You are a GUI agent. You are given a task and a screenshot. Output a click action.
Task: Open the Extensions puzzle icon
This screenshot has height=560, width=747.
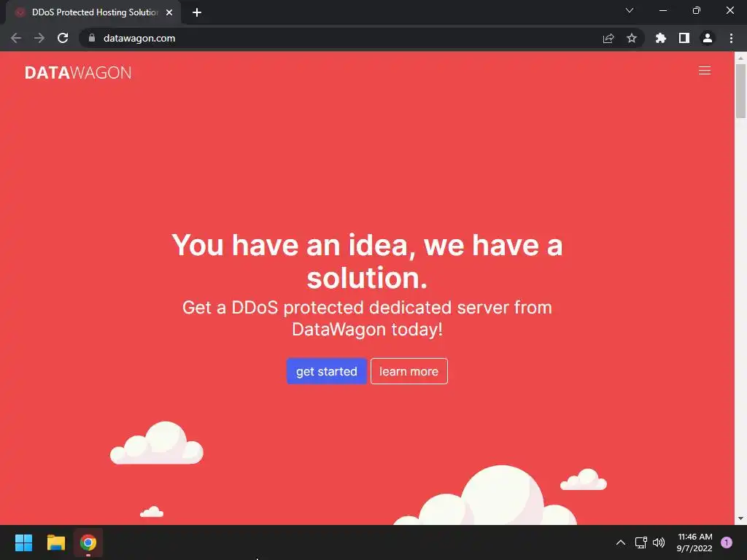(661, 38)
